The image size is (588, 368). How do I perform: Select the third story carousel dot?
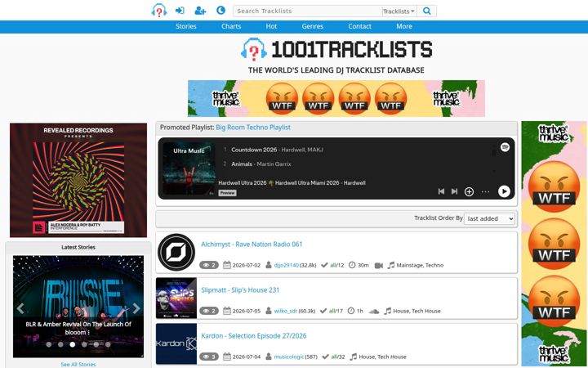pos(73,344)
